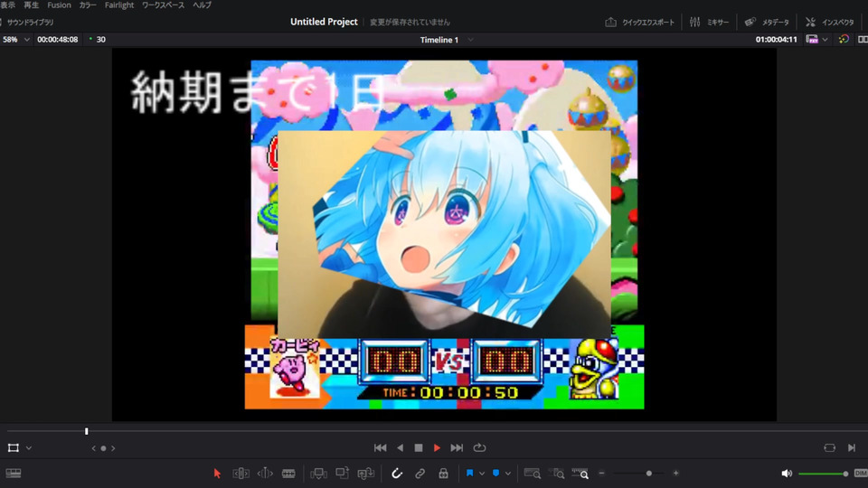Add a blue marker
The image size is (868, 488).
coord(496,473)
